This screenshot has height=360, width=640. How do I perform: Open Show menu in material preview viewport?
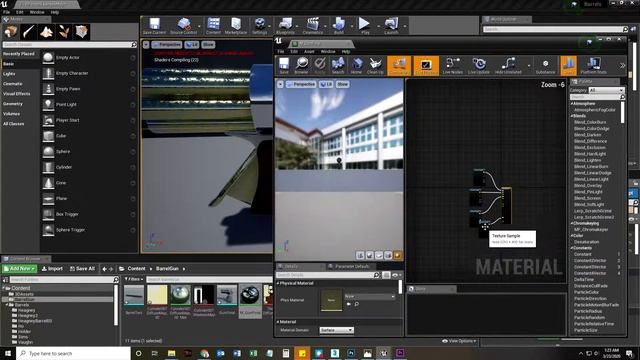(342, 84)
